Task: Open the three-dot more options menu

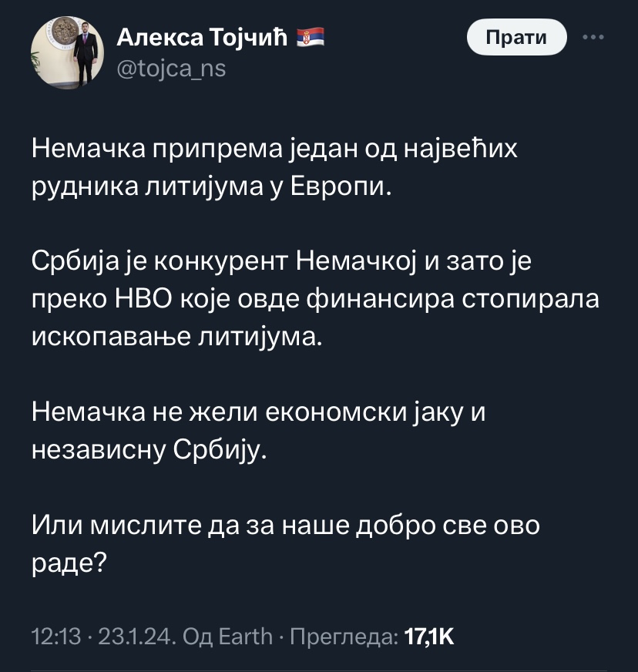Action: 593,37
